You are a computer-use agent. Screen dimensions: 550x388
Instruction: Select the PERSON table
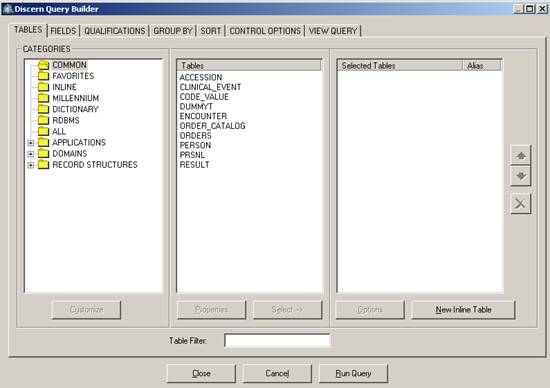click(x=195, y=145)
